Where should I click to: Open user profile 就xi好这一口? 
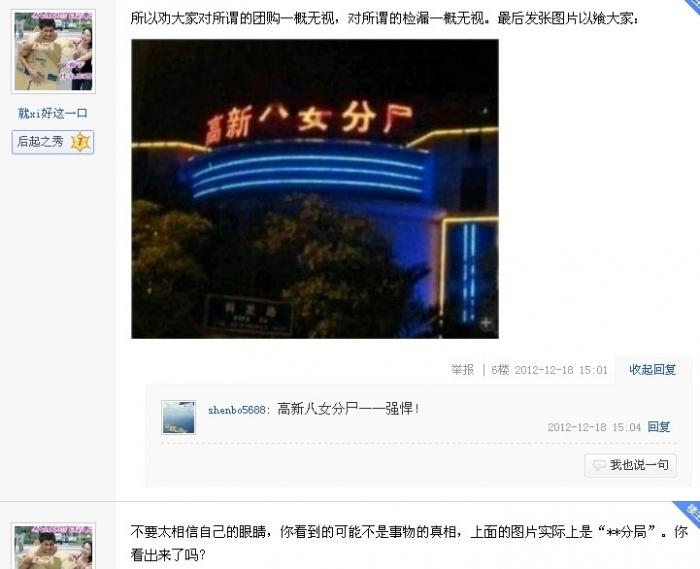click(x=53, y=113)
